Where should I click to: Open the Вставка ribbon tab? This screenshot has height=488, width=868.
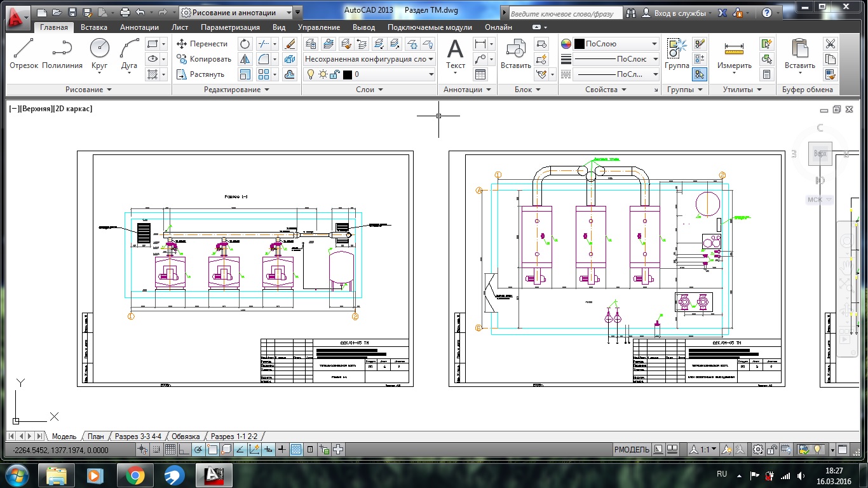94,27
